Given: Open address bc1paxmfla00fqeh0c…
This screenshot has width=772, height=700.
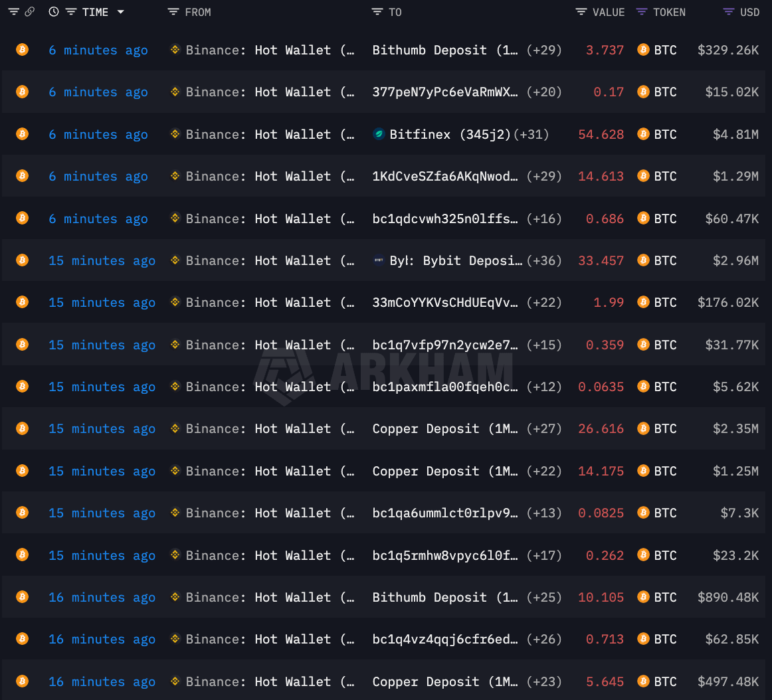Looking at the screenshot, I should coord(445,387).
